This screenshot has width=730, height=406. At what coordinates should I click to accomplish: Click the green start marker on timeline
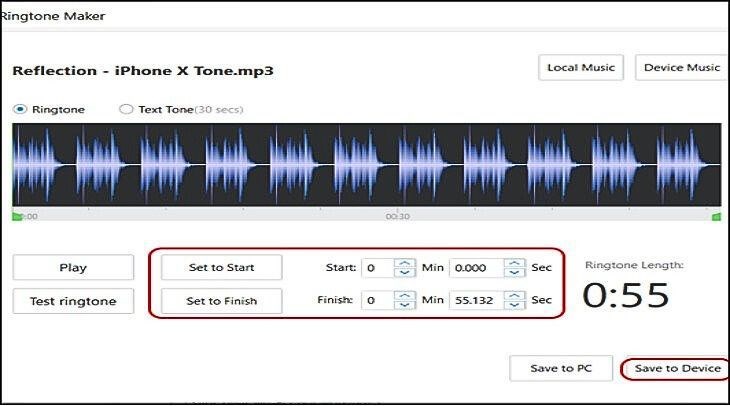pyautogui.click(x=17, y=216)
